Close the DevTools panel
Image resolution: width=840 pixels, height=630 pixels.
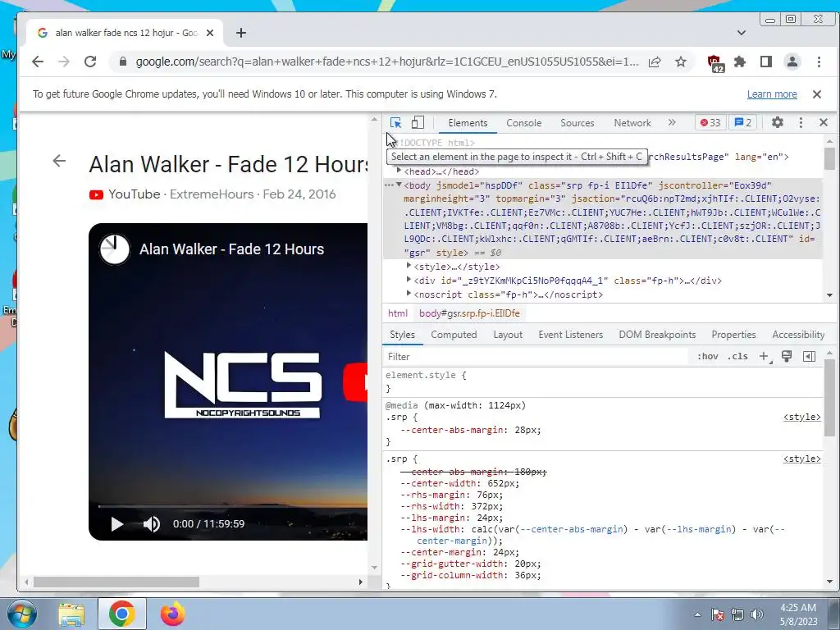(x=824, y=123)
